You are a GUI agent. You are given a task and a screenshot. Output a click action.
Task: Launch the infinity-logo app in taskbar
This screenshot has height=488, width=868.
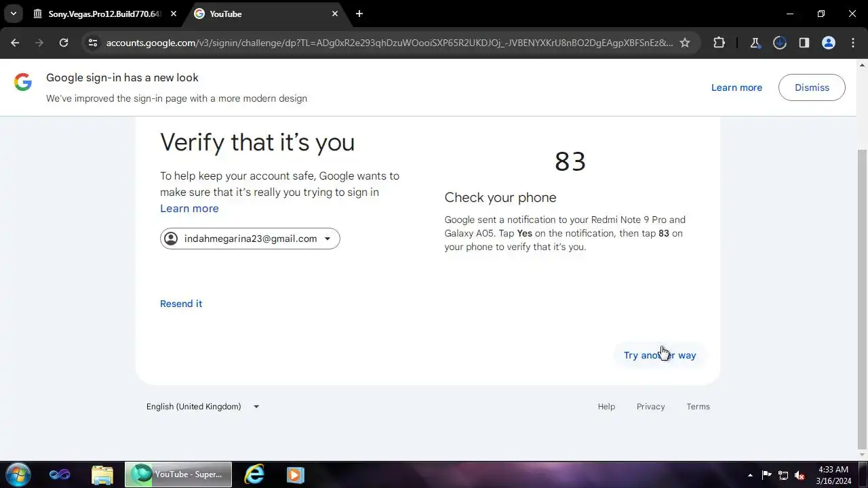(60, 474)
